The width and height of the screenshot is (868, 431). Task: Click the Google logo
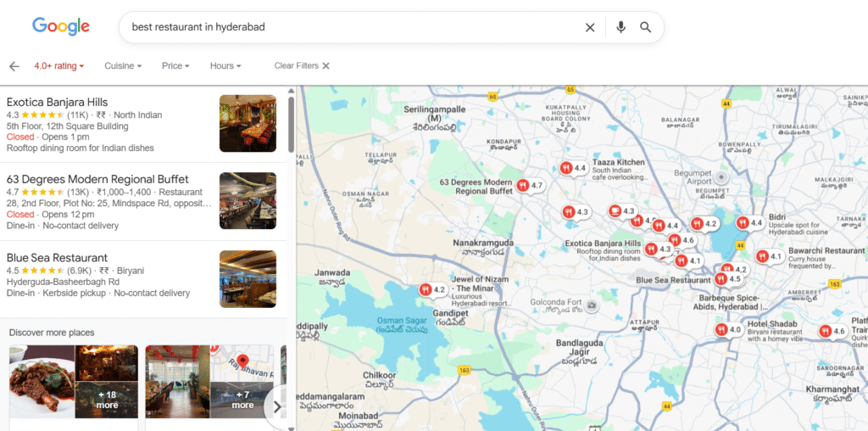(61, 26)
